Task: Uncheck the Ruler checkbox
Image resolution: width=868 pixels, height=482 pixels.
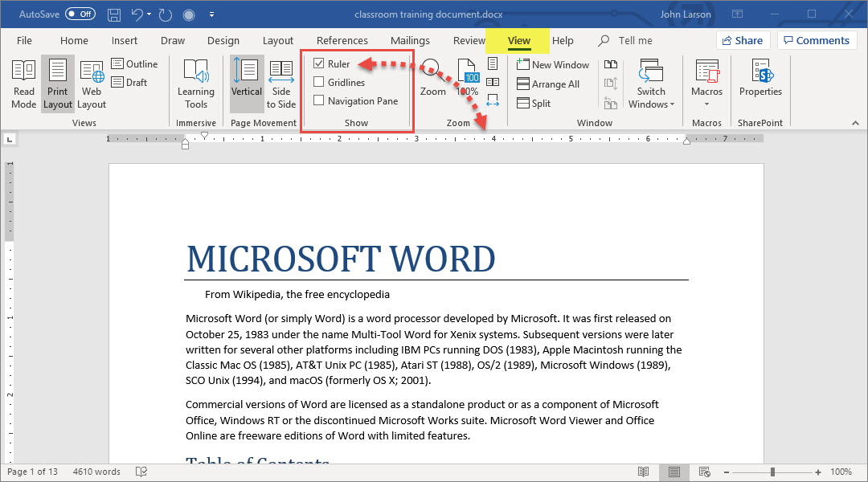Action: (x=319, y=63)
